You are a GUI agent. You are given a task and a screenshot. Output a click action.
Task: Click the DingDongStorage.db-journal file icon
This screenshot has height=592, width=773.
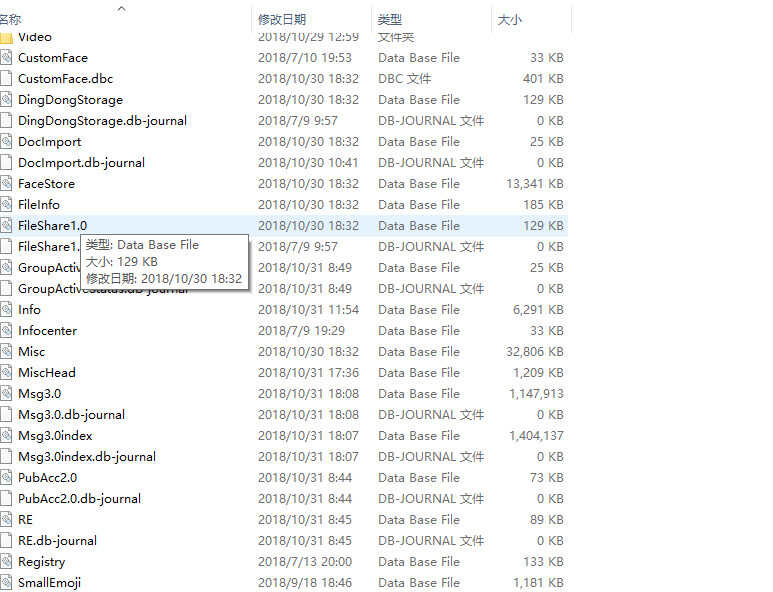(6, 121)
